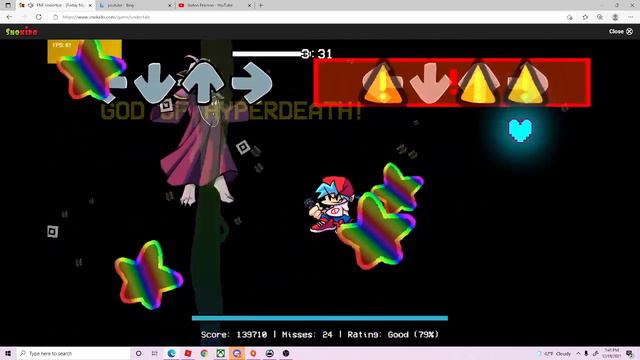Click the Snokido logo
The height and width of the screenshot is (360, 640).
22,31
